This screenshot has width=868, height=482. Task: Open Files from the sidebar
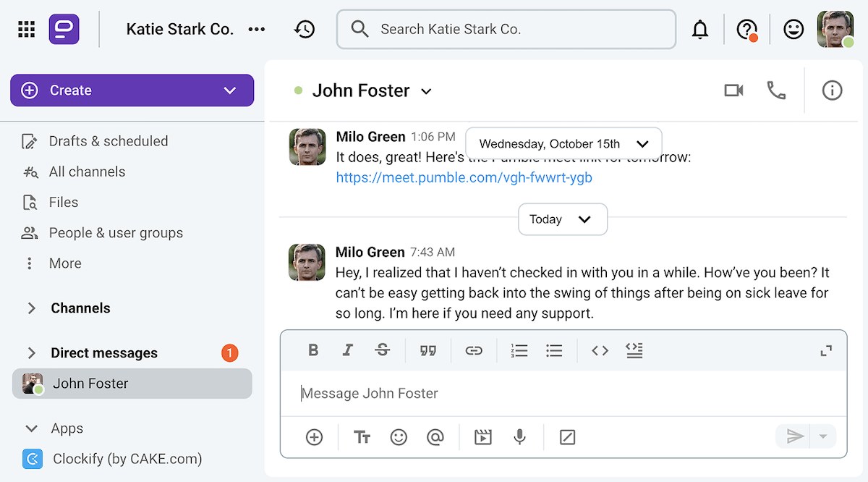coord(63,202)
